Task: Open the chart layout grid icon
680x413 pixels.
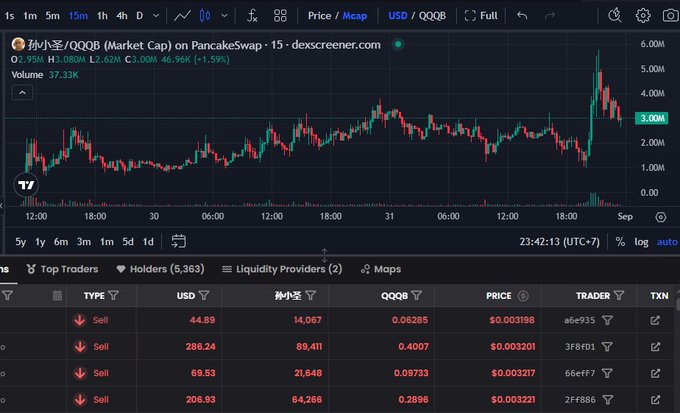Action: pyautogui.click(x=280, y=16)
